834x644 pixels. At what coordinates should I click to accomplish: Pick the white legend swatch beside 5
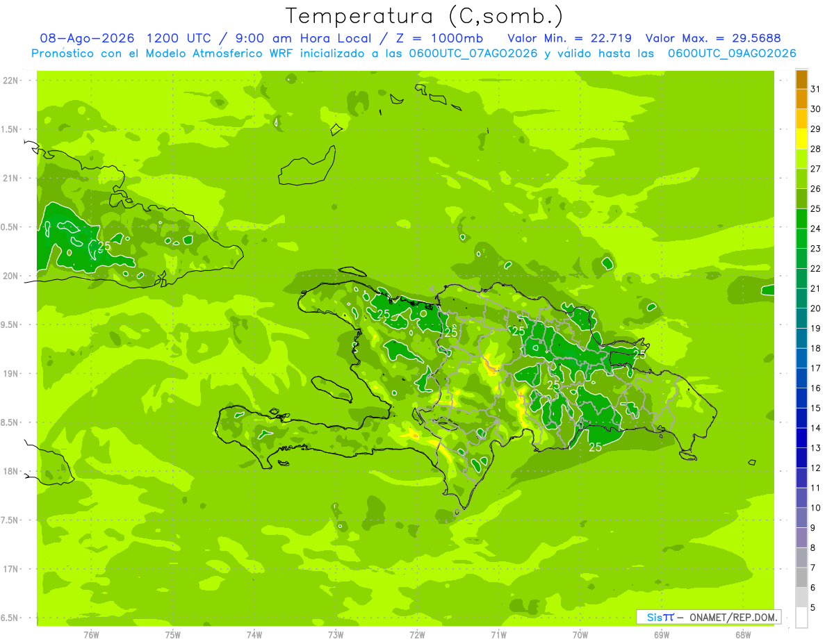click(x=801, y=618)
